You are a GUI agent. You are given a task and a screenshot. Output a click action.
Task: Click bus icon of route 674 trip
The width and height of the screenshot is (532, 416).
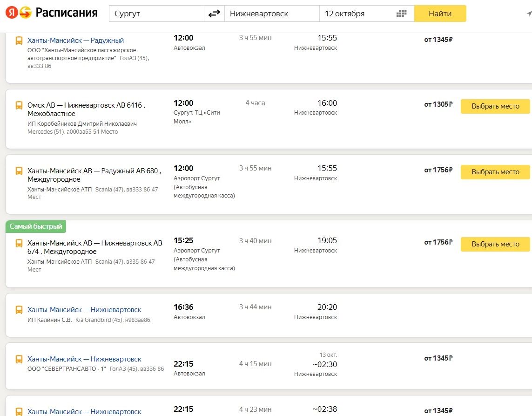19,243
